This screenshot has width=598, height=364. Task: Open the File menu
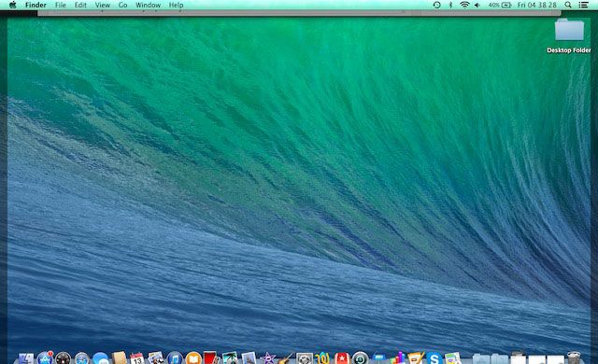click(60, 5)
